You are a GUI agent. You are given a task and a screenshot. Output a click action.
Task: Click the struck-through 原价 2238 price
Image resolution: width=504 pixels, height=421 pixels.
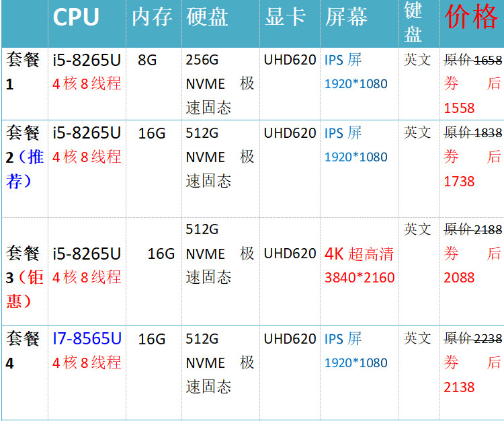(x=473, y=339)
